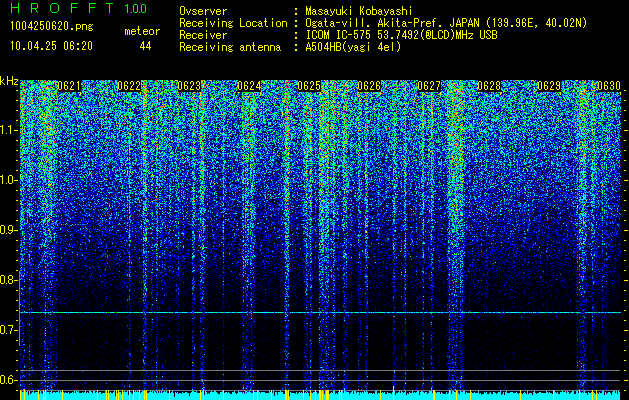Click the date stamp 10.04.25 06:20
Screen dimensions: 629x400
pyautogui.click(x=52, y=46)
